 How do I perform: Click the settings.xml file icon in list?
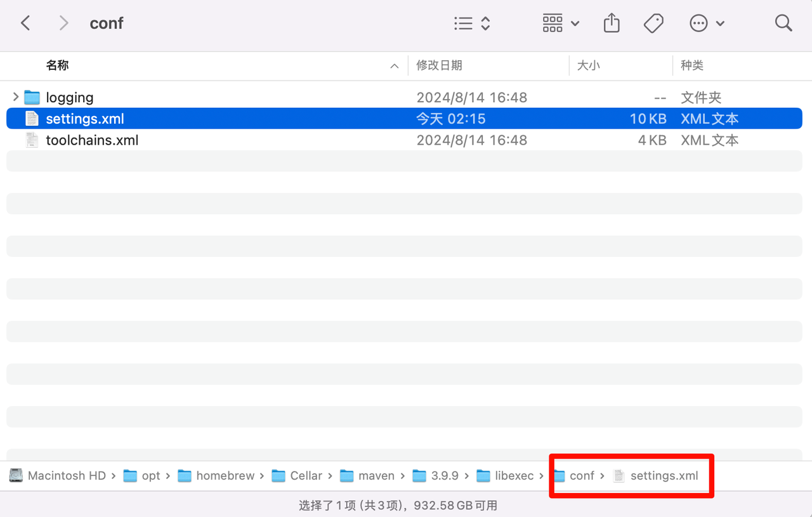pos(32,119)
